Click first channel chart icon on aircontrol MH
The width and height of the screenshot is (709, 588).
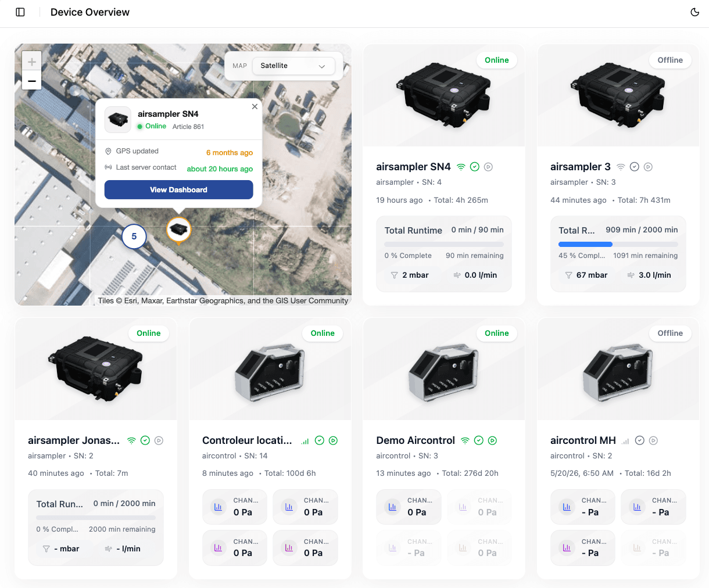tap(567, 507)
